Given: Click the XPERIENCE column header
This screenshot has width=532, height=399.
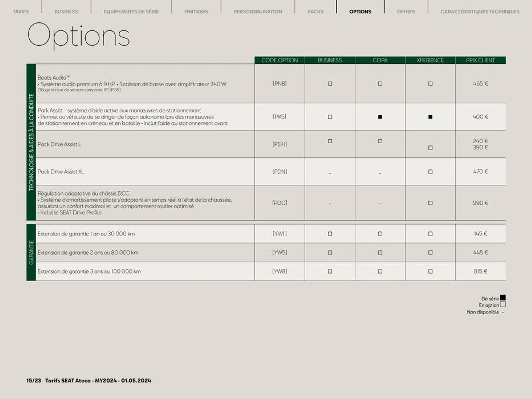Looking at the screenshot, I should click(x=430, y=60).
